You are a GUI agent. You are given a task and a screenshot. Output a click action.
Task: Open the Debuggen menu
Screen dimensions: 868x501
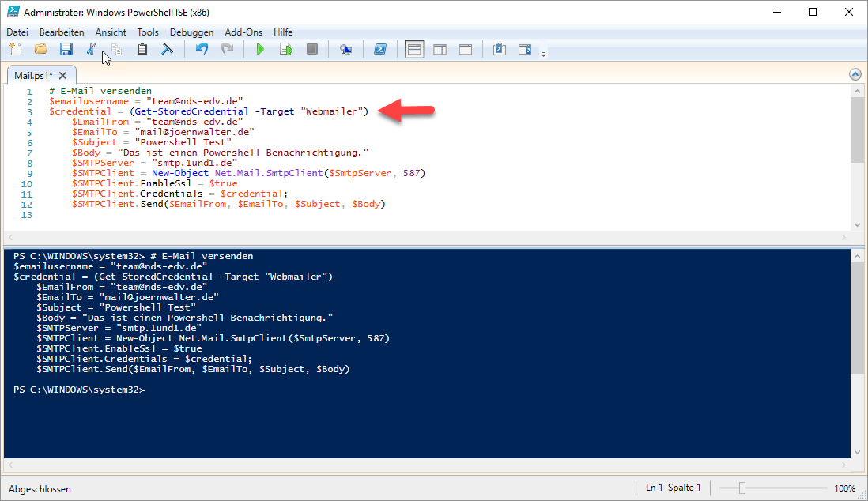click(191, 32)
